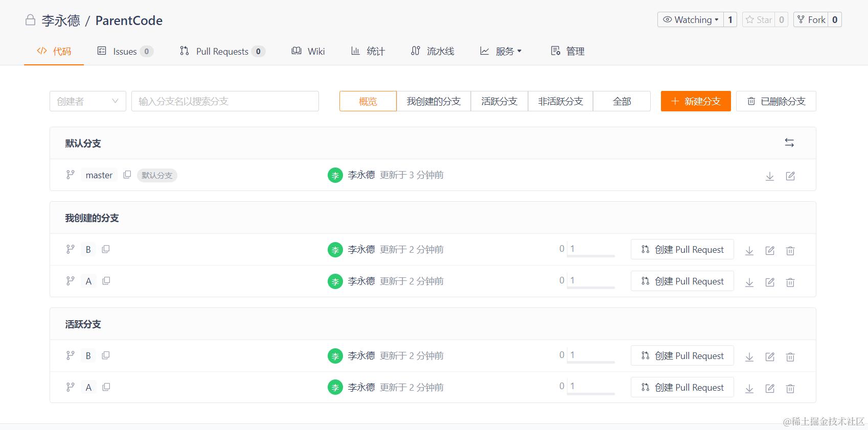Open the Pull Requests tab

(x=222, y=51)
